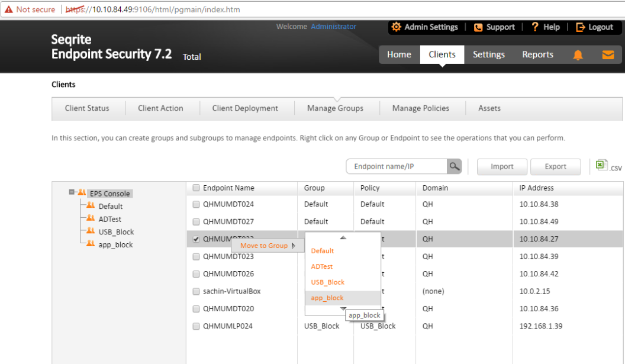Check the QHMUMDT023 checkbox
The height and width of the screenshot is (364, 625).
196,257
